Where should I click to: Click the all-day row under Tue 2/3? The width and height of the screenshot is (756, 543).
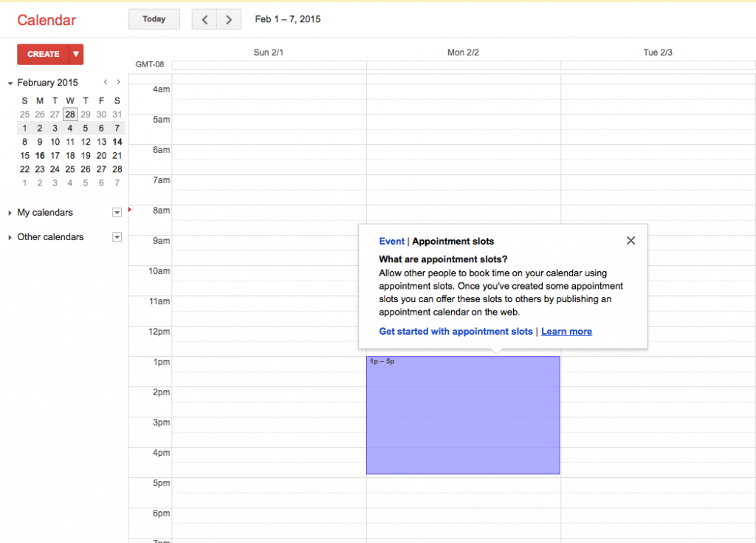658,65
